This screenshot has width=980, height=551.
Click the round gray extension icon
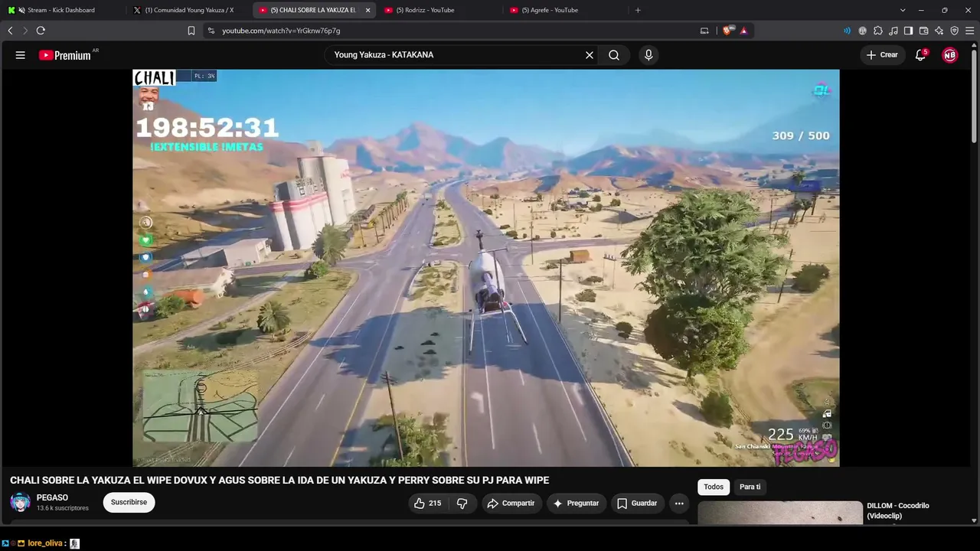point(863,31)
